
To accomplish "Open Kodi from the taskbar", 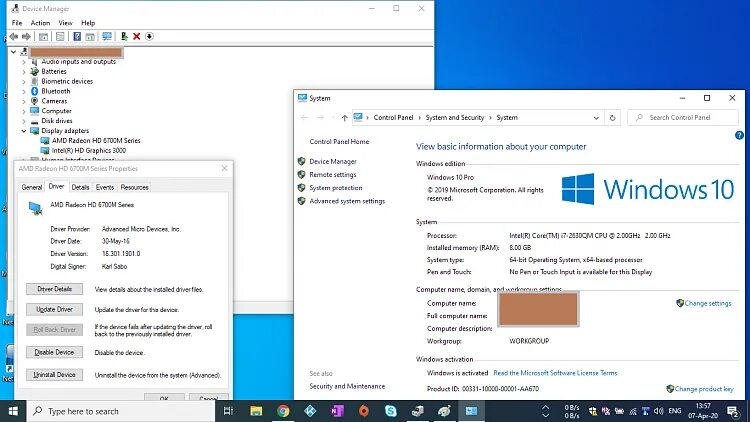I will (310, 411).
